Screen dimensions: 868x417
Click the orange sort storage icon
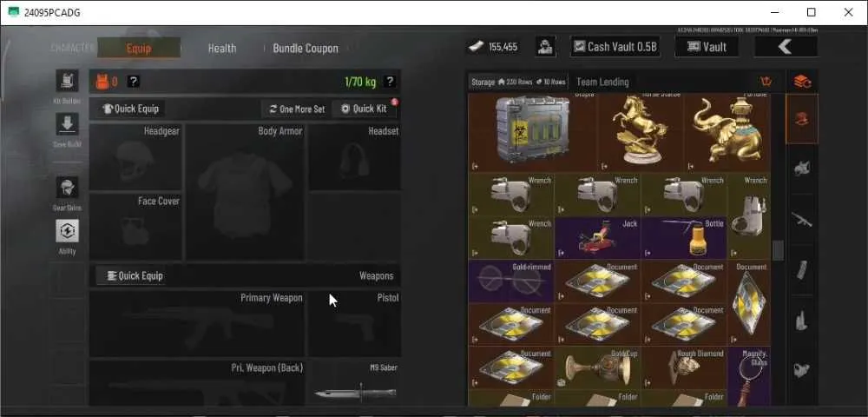[x=766, y=82]
